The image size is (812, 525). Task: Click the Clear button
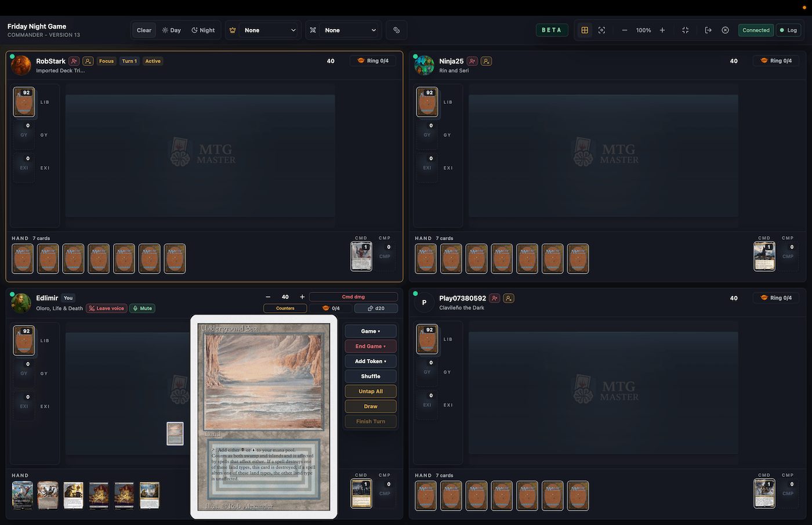pyautogui.click(x=144, y=30)
